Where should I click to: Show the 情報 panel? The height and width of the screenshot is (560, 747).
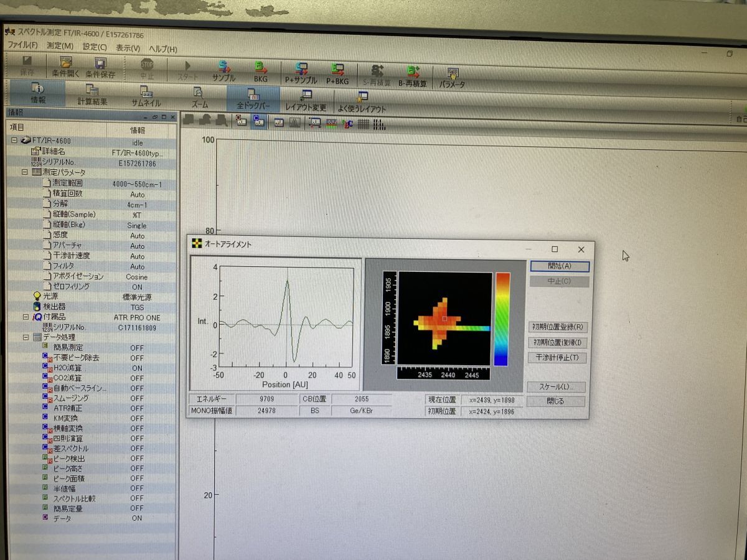pos(38,93)
